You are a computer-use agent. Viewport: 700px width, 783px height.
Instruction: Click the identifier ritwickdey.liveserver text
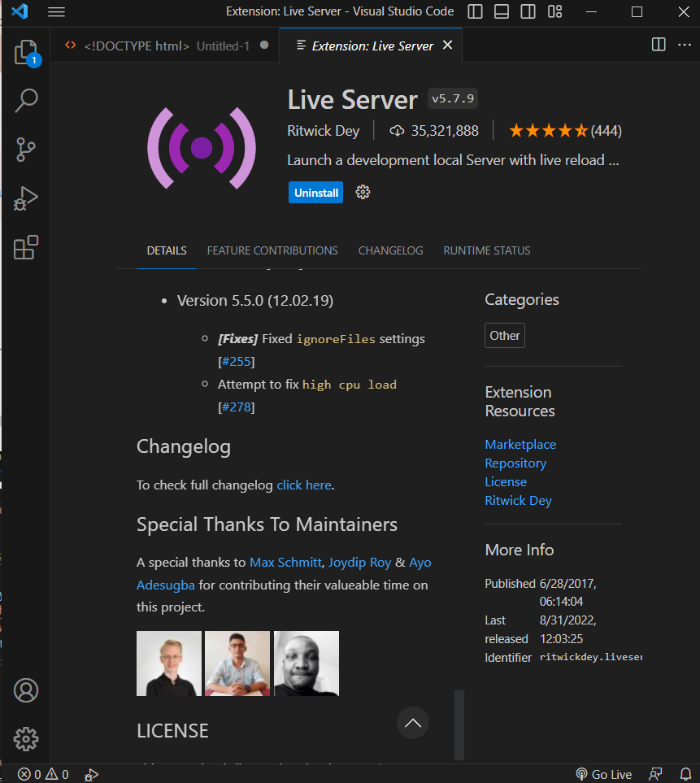click(591, 657)
